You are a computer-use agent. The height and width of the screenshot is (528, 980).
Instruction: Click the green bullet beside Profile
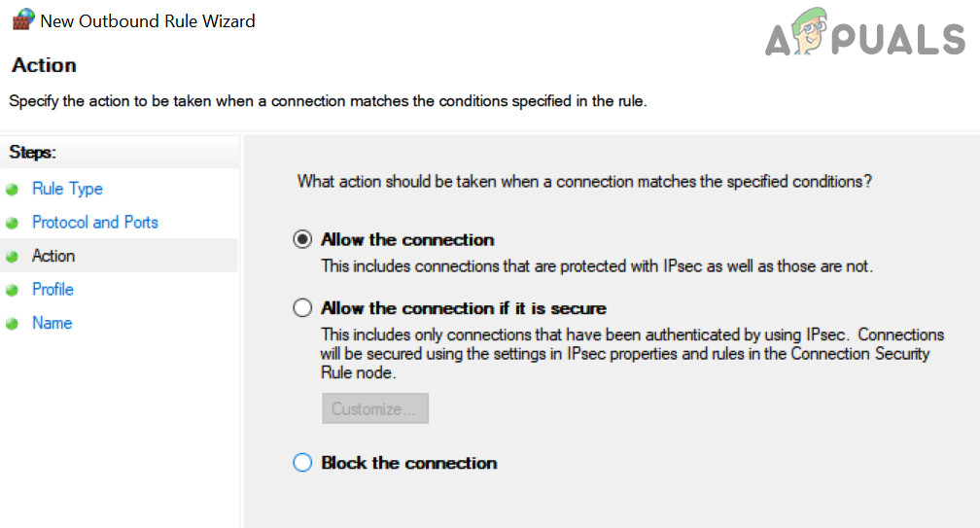13,291
